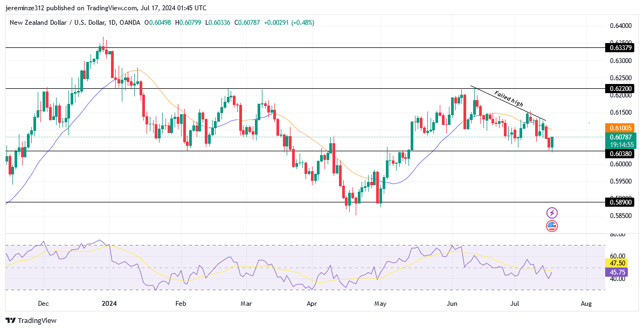Click the Feb label on the time axis
The image size is (644, 330).
pos(181,304)
